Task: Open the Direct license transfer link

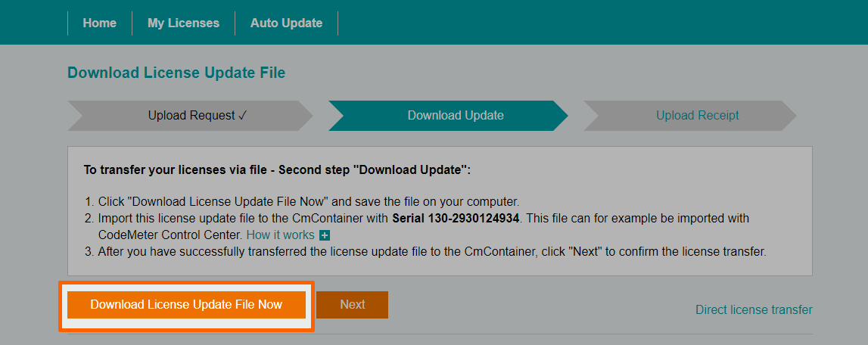Action: [754, 309]
